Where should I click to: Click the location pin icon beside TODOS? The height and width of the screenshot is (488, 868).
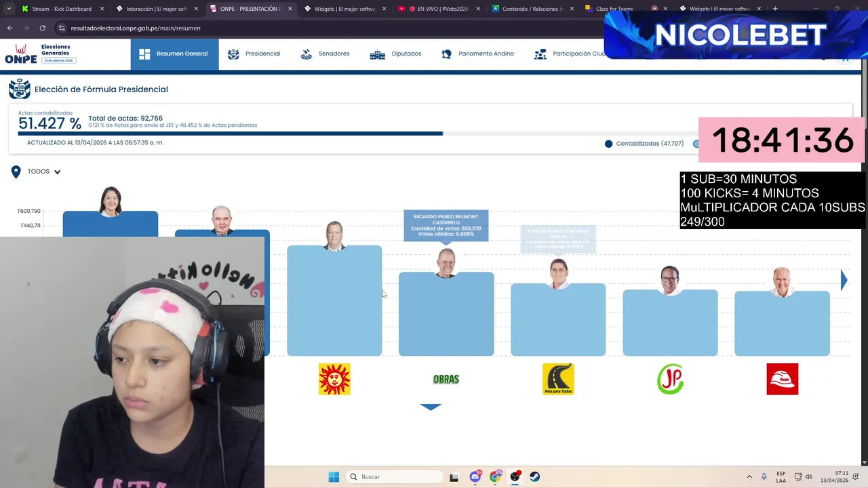(16, 172)
